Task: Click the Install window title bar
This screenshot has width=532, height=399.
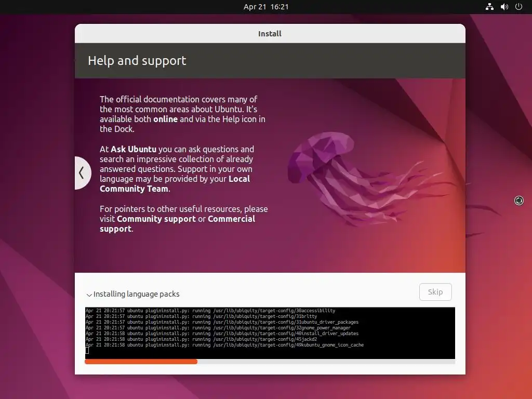Action: click(x=270, y=34)
